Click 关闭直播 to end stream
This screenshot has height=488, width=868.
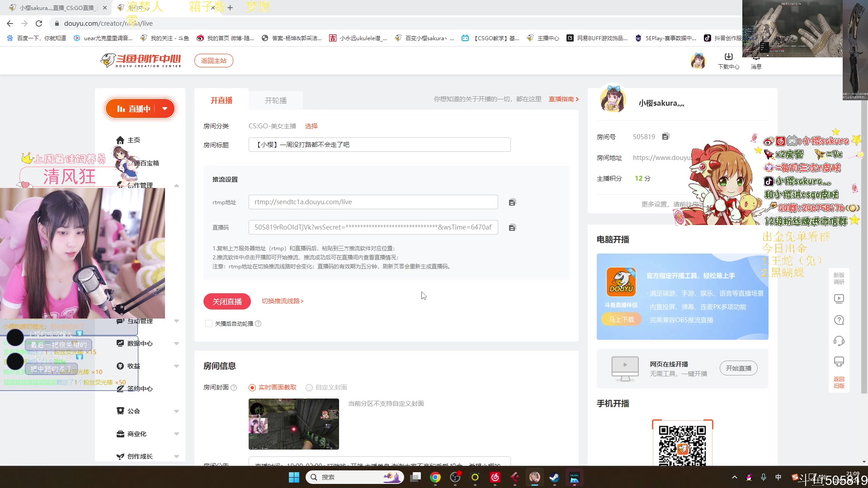point(227,301)
